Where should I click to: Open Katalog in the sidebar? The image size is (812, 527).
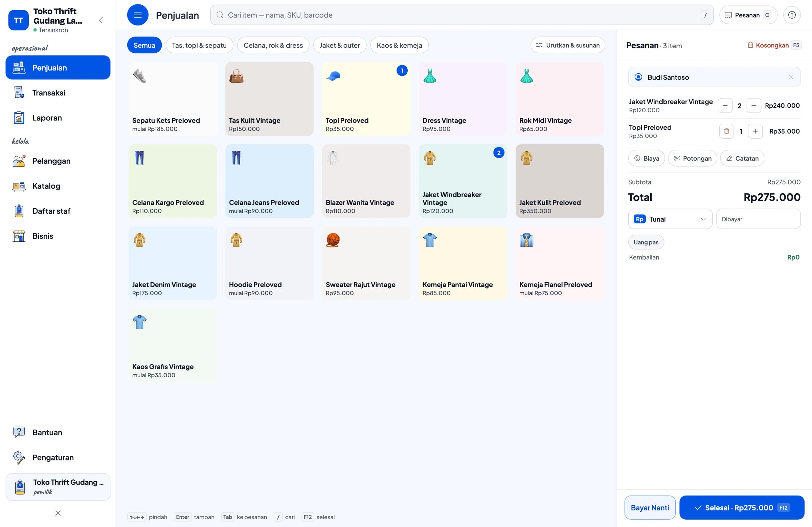pos(58,186)
